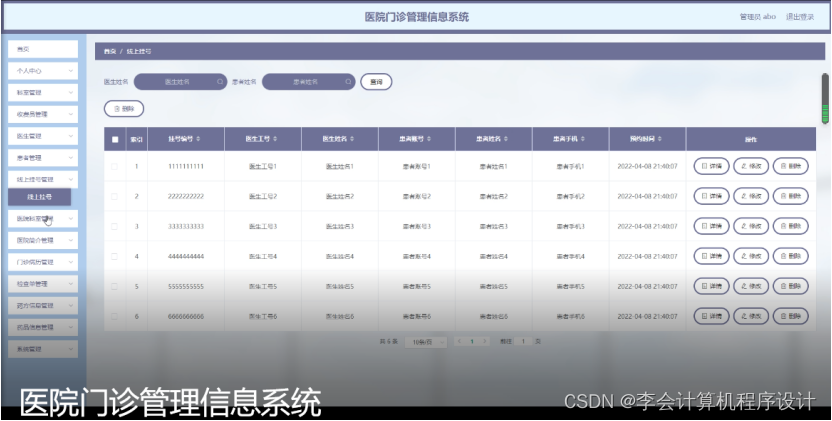This screenshot has width=832, height=421.
Task: Click 退出登录 in top bar
Action: 800,16
